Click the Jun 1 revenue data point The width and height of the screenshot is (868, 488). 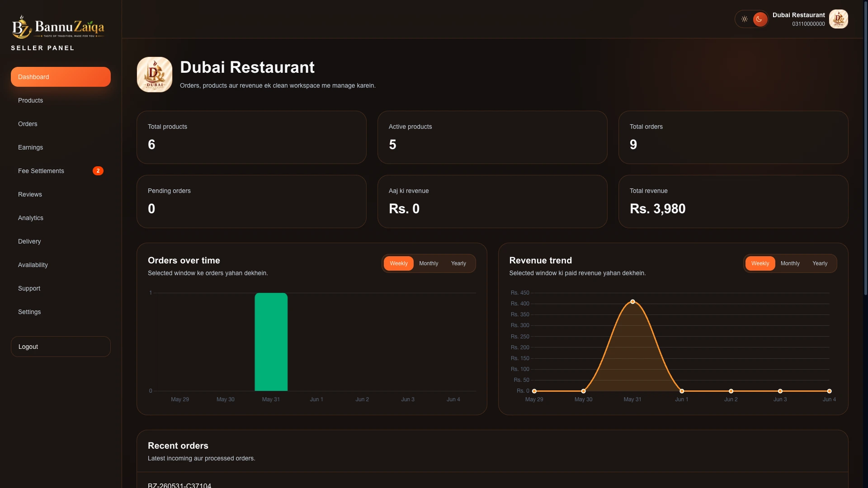[x=682, y=391]
